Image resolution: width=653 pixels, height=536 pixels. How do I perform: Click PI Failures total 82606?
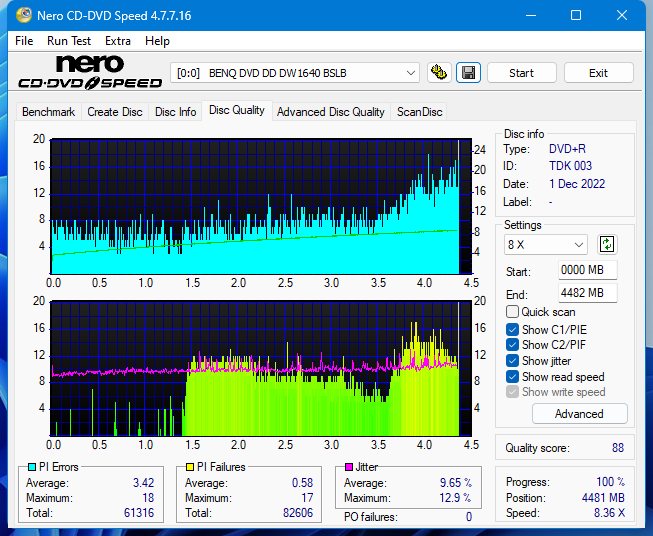tap(298, 513)
